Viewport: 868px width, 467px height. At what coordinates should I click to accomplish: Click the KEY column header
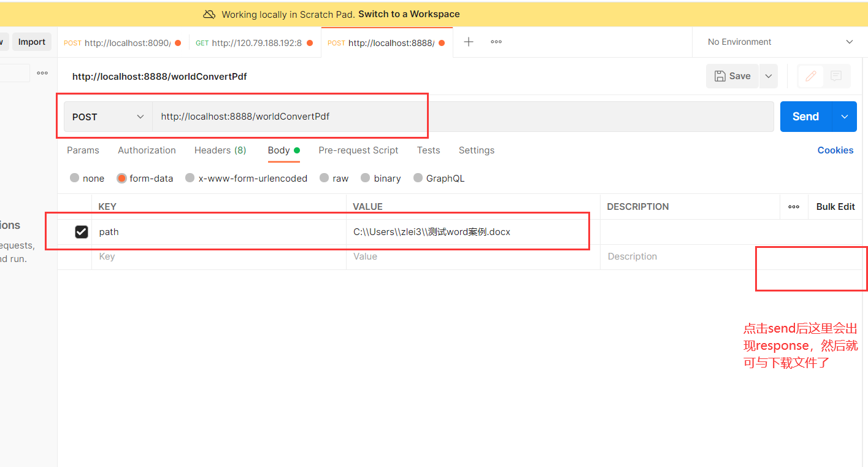(107, 207)
